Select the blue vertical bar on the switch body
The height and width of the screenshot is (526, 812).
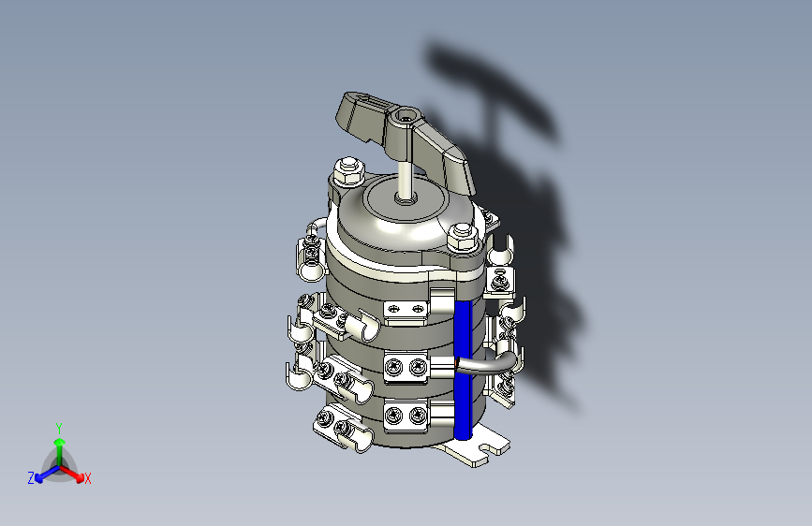(x=463, y=369)
